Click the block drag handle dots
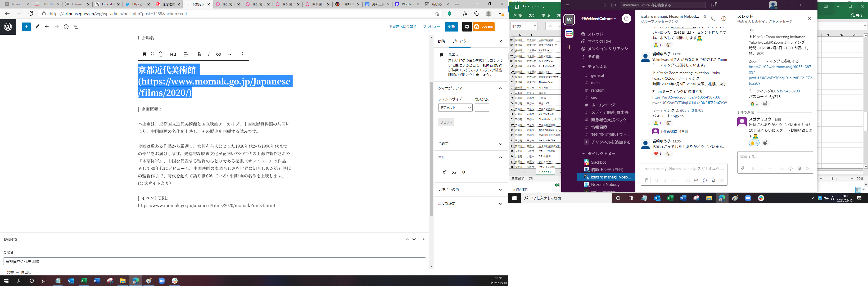The image size is (868, 286). point(152,54)
